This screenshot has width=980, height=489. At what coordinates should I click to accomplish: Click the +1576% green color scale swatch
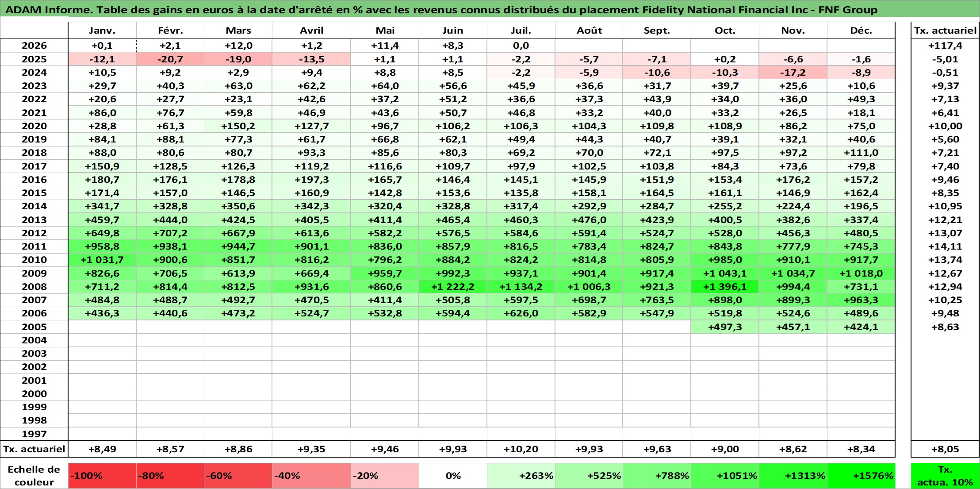pos(861,476)
